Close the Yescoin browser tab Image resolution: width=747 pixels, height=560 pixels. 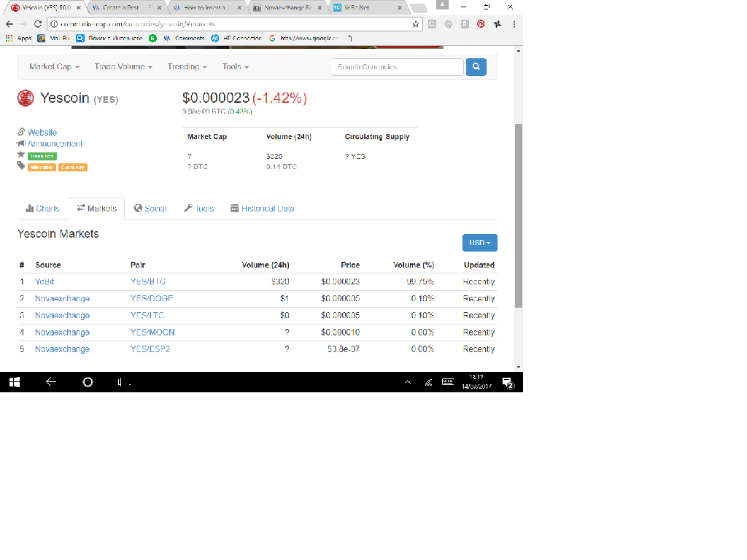click(79, 7)
